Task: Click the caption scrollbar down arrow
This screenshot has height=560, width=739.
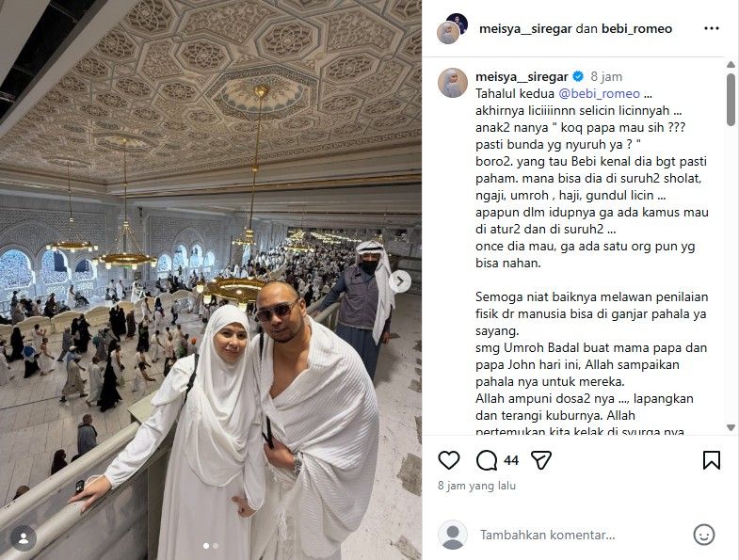Action: coord(731,427)
